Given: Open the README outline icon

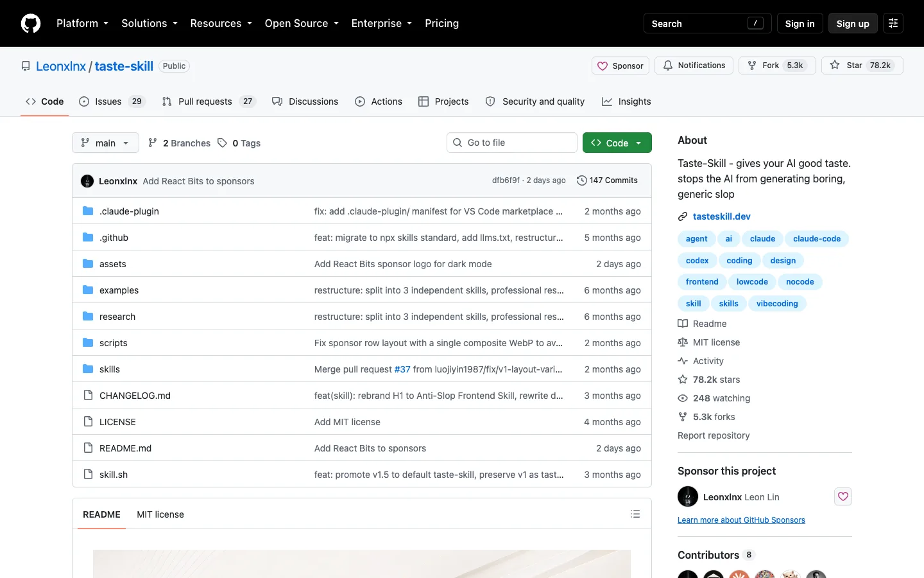Looking at the screenshot, I should pos(635,514).
